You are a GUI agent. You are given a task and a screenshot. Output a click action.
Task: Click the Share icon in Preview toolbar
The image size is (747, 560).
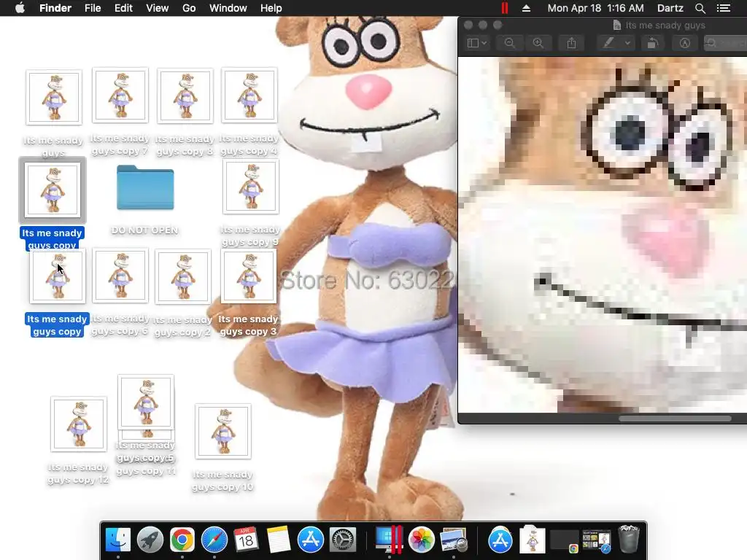pyautogui.click(x=572, y=43)
